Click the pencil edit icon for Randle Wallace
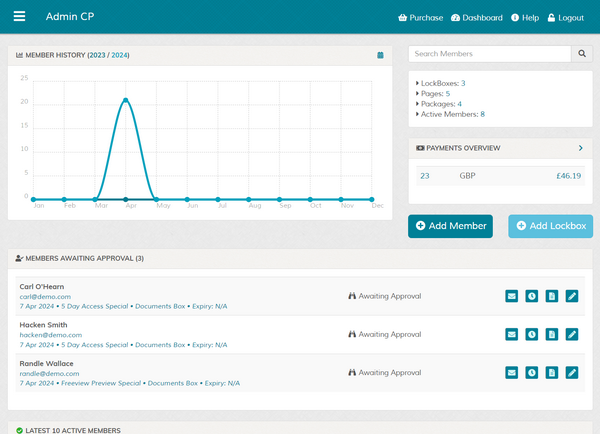 coord(572,372)
